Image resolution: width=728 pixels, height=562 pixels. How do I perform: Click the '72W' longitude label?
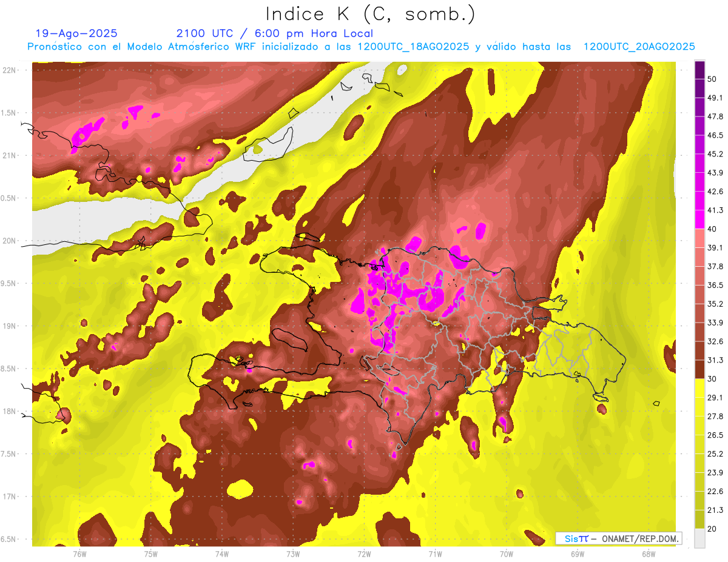pyautogui.click(x=364, y=554)
